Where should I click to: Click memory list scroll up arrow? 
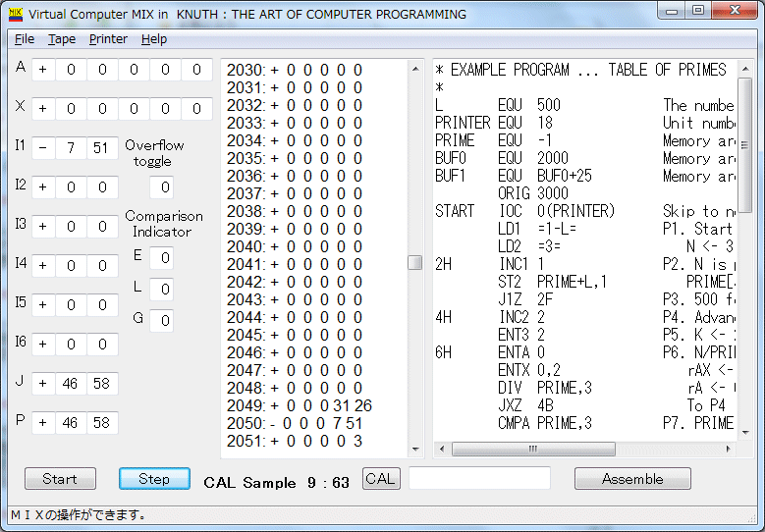(x=415, y=69)
